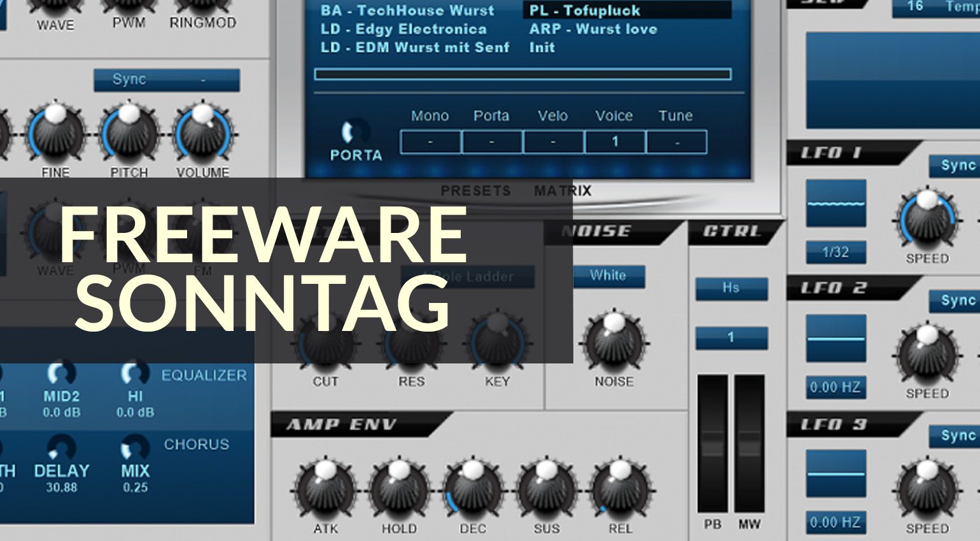980x541 pixels.
Task: Switch to the PRESETS tab
Action: point(475,190)
